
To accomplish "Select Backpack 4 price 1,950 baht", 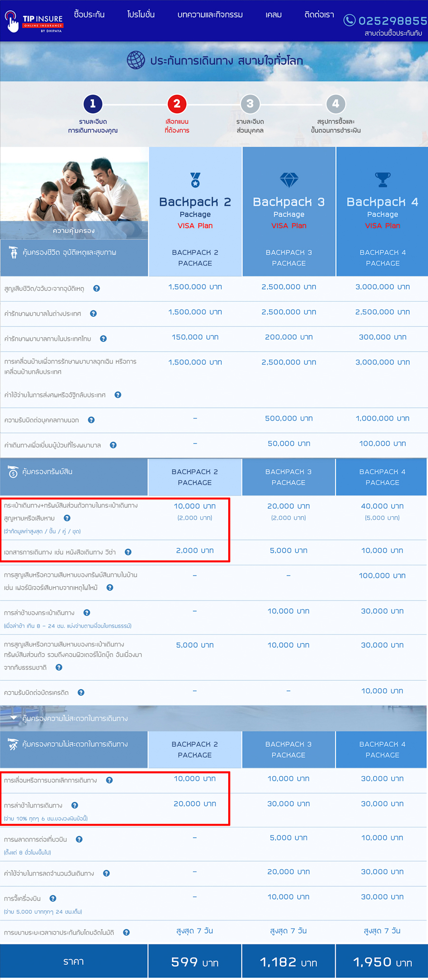I will 382,962.
